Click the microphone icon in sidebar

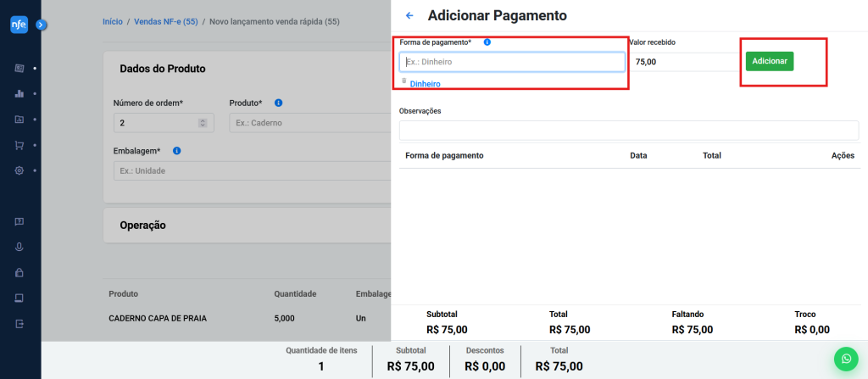(x=19, y=247)
